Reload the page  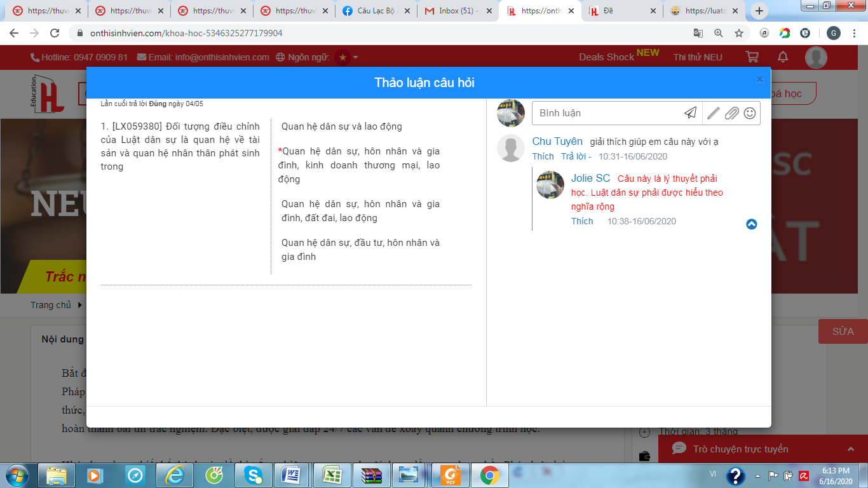click(55, 33)
